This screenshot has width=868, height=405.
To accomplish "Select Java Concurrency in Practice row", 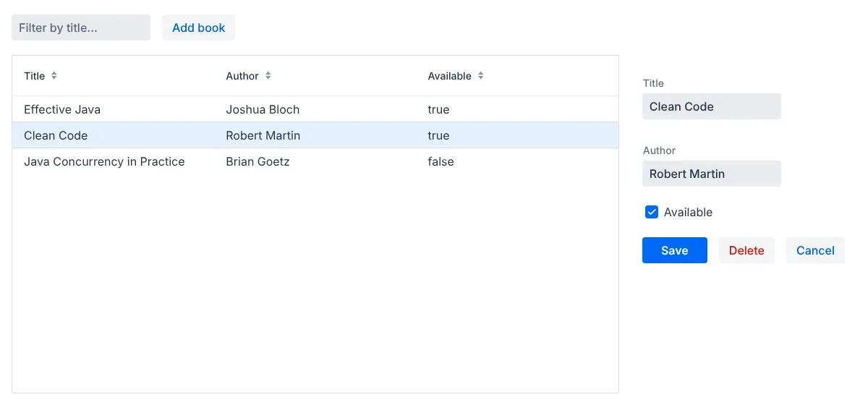I will tap(315, 161).
